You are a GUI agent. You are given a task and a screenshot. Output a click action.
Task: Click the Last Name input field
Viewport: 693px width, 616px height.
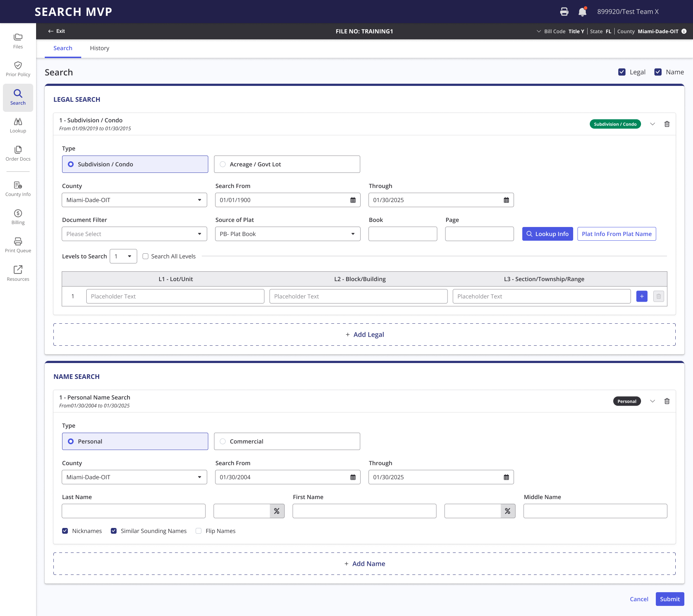(x=134, y=511)
